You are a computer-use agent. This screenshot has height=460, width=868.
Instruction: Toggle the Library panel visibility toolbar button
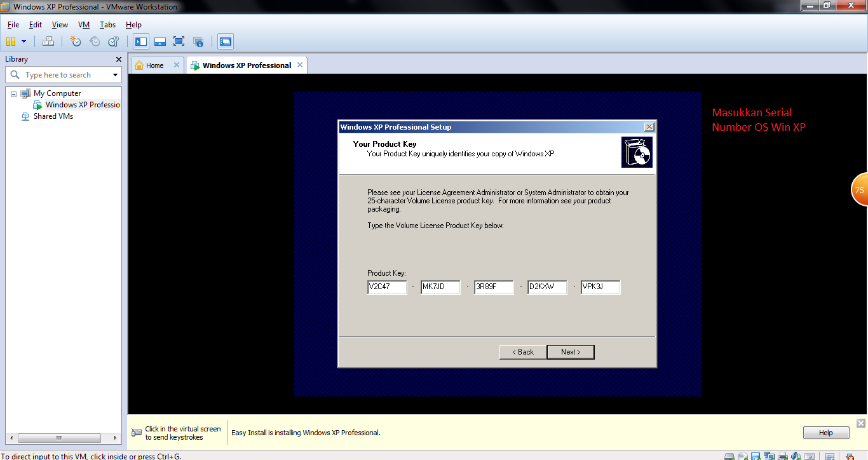point(141,41)
